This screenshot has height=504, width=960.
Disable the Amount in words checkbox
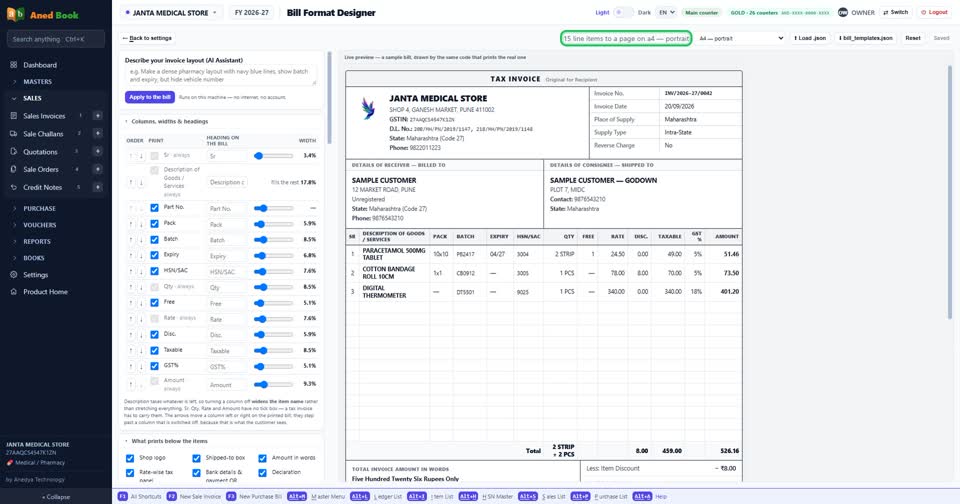click(x=262, y=458)
